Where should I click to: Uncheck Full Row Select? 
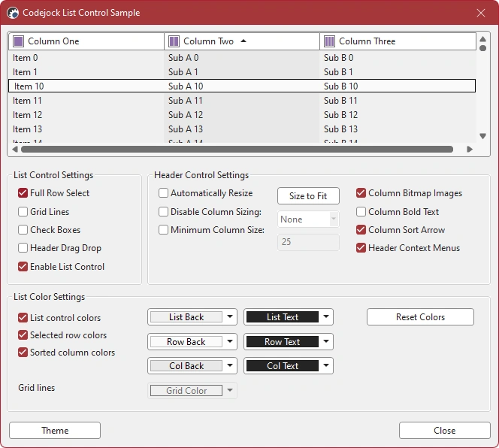(23, 193)
